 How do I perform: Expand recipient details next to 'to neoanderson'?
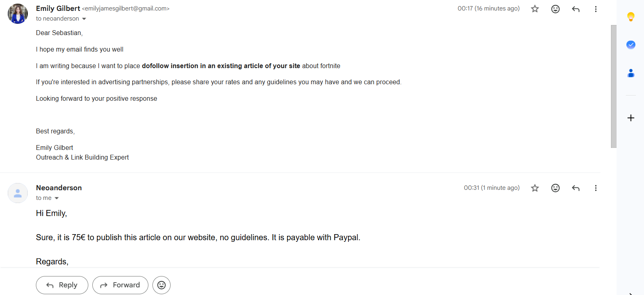click(x=84, y=19)
